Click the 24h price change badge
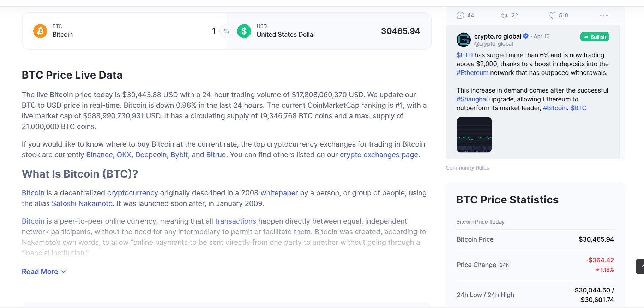 pos(504,265)
